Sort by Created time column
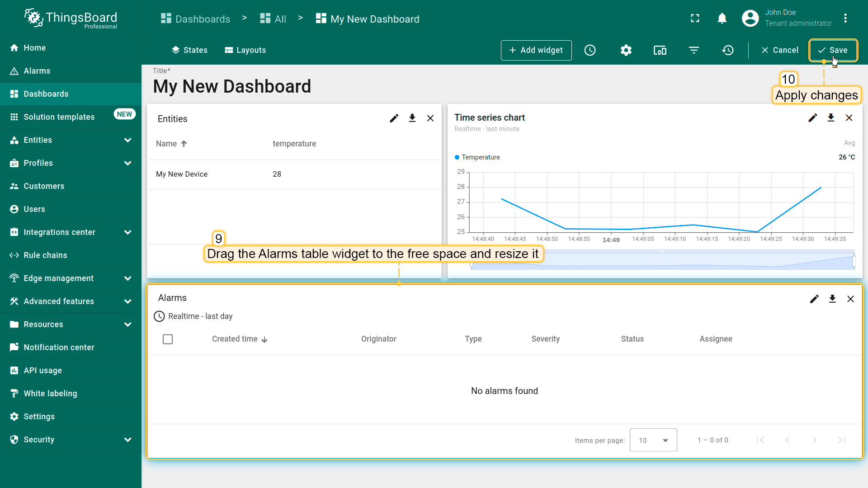This screenshot has height=488, width=868. click(240, 339)
